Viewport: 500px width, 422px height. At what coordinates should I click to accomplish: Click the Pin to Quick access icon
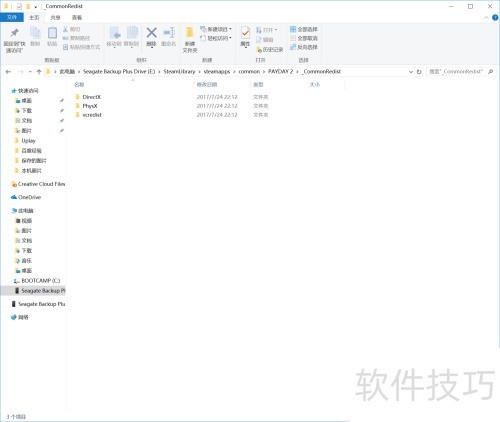14,33
